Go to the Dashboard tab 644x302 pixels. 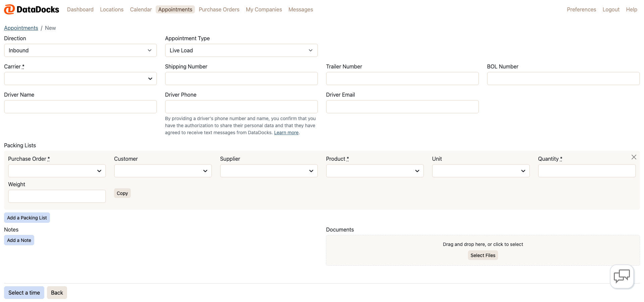click(80, 9)
